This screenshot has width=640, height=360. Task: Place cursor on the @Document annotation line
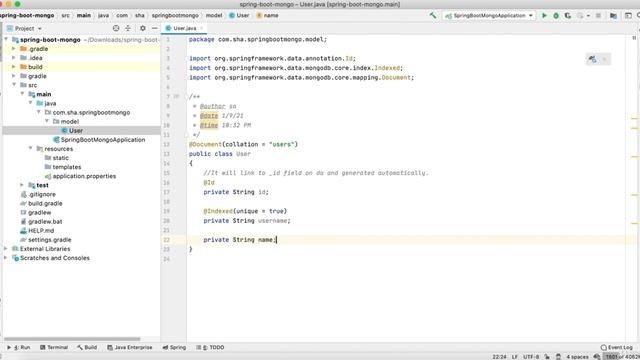click(x=243, y=144)
